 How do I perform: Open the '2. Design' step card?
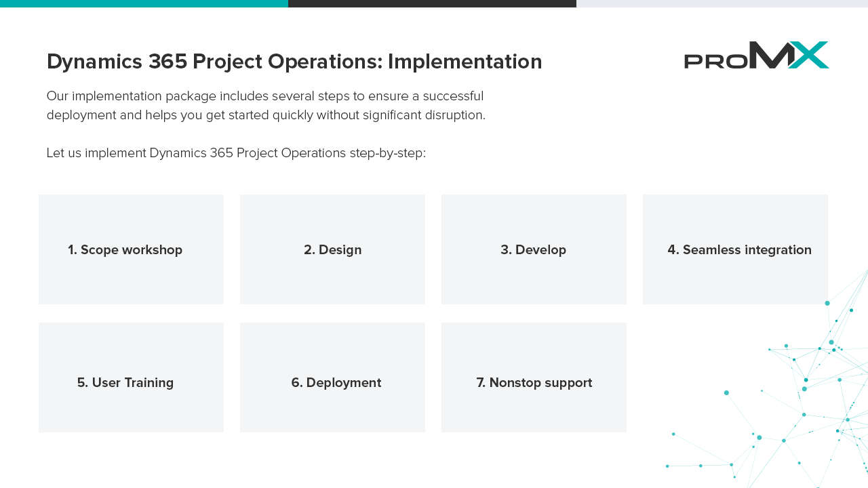point(332,249)
